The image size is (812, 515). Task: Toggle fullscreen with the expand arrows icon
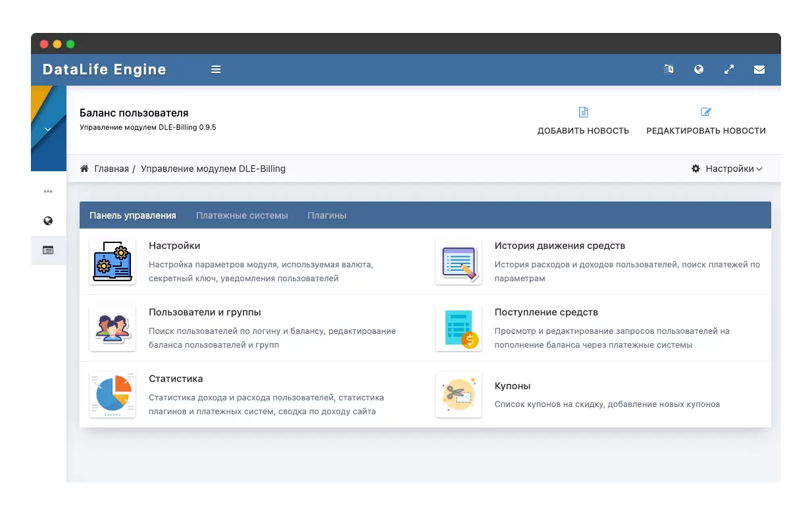729,70
